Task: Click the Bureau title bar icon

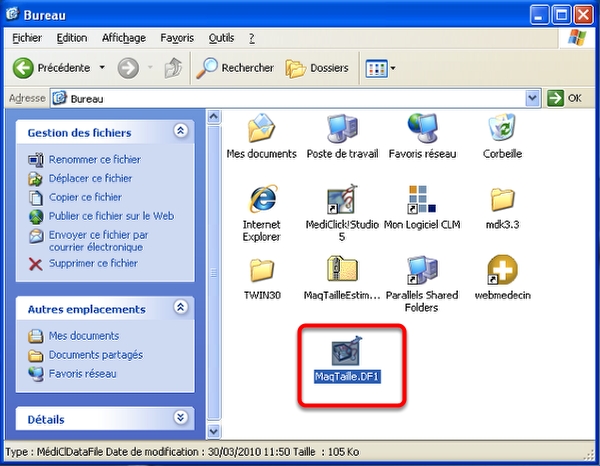Action: (12, 15)
